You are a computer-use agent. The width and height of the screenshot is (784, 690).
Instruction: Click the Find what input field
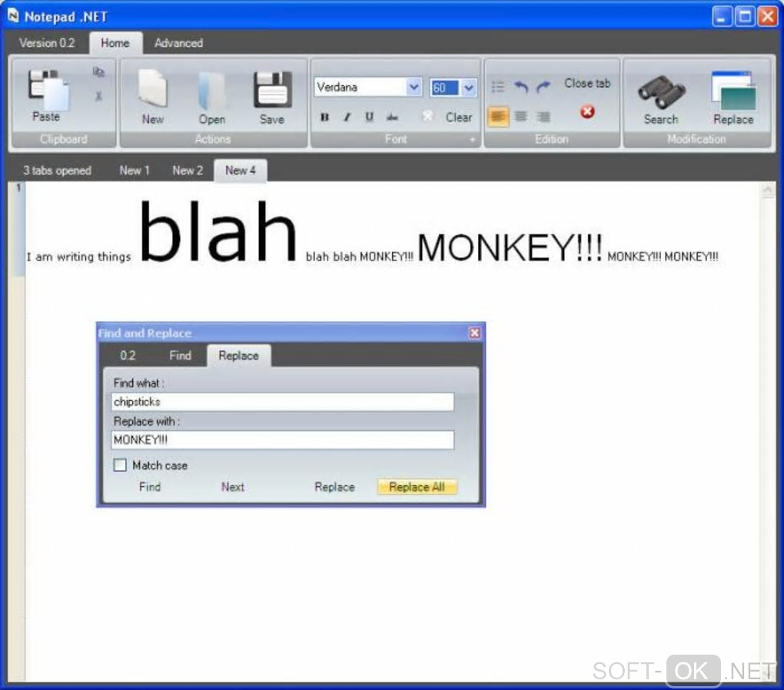(x=283, y=402)
